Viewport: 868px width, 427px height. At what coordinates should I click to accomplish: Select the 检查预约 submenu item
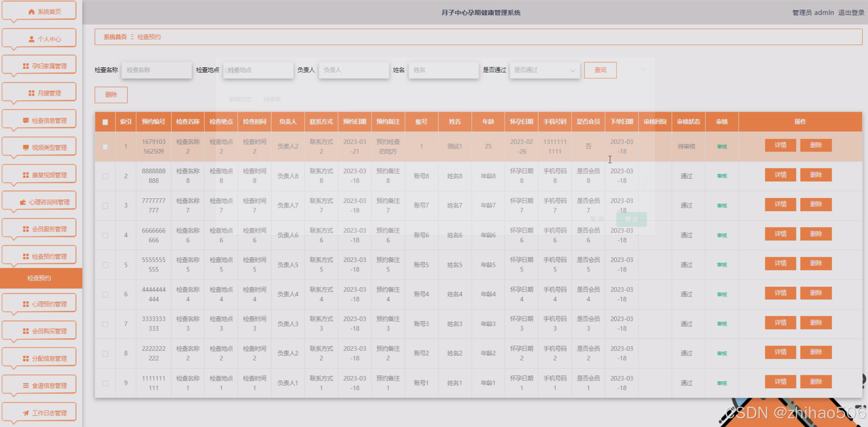click(39, 278)
